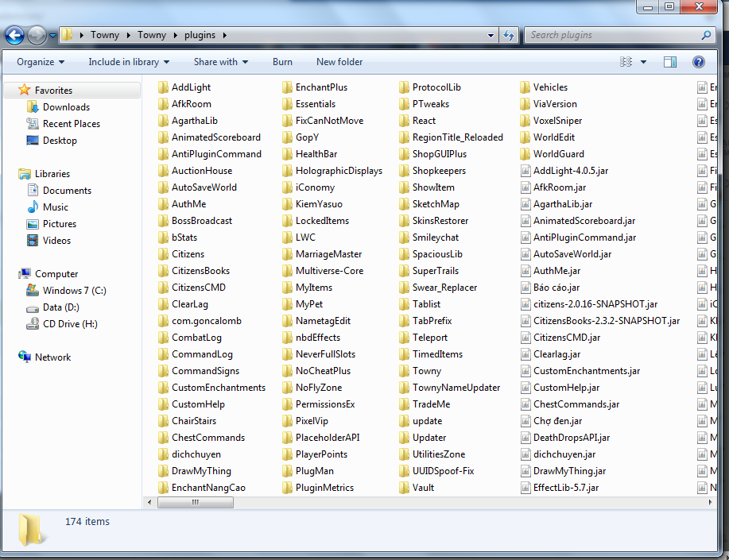Image resolution: width=729 pixels, height=560 pixels.
Task: Select the ChestCommands.jar file icon
Action: click(525, 404)
